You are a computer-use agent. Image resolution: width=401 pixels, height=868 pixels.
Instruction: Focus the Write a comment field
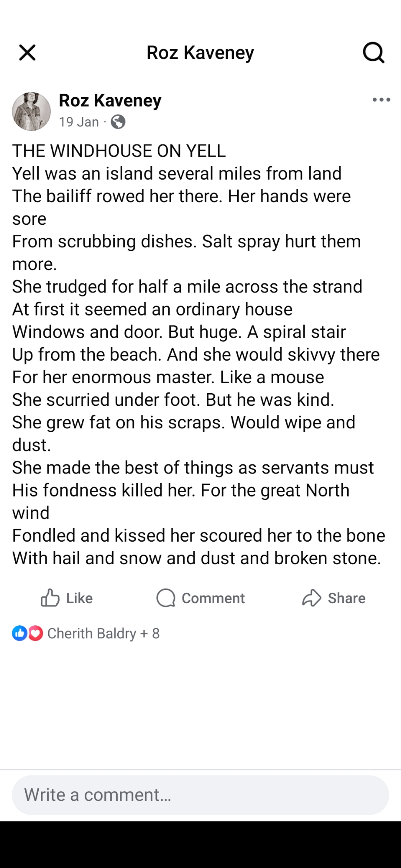point(200,795)
